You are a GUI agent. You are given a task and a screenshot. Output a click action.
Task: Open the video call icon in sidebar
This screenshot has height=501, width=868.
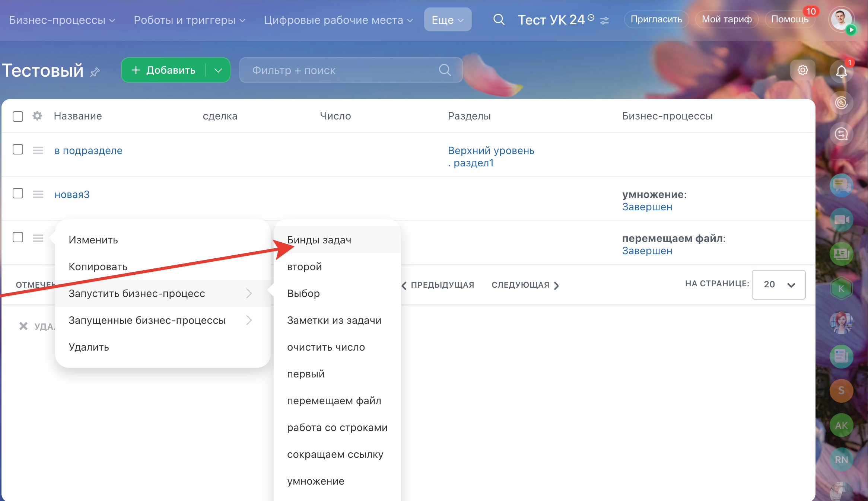pos(841,220)
